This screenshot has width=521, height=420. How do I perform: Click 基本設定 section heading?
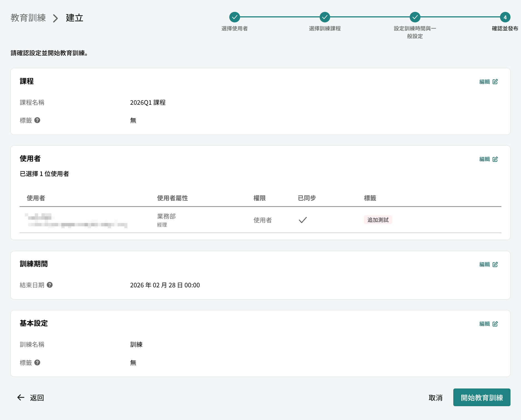point(34,323)
